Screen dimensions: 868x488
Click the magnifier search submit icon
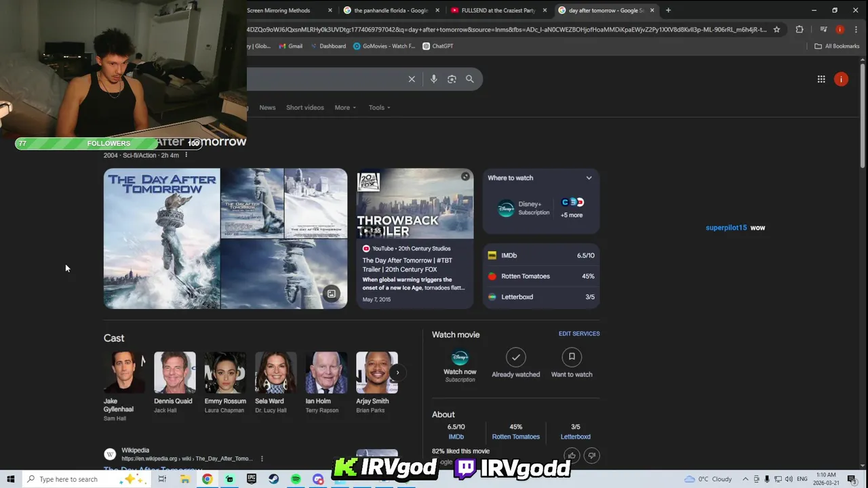click(469, 79)
